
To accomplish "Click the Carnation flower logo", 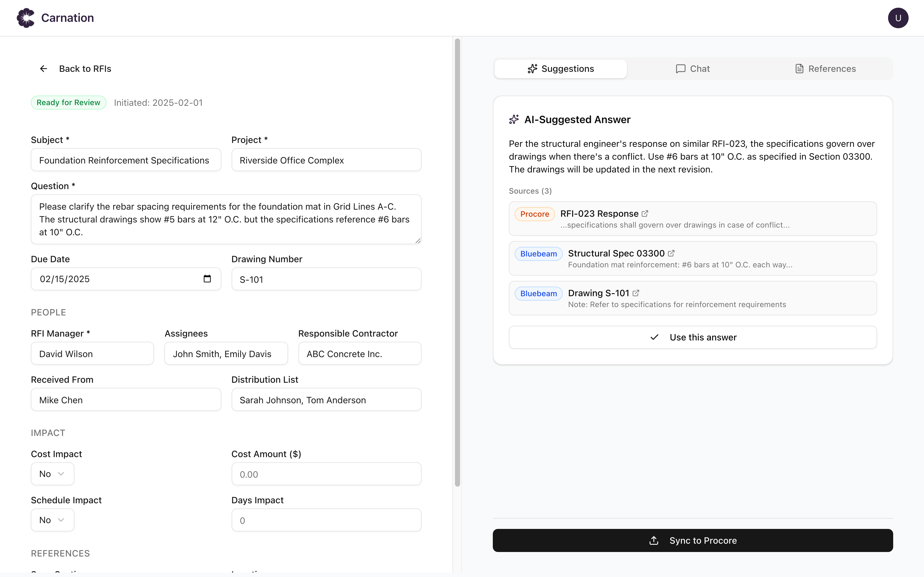I will point(26,18).
